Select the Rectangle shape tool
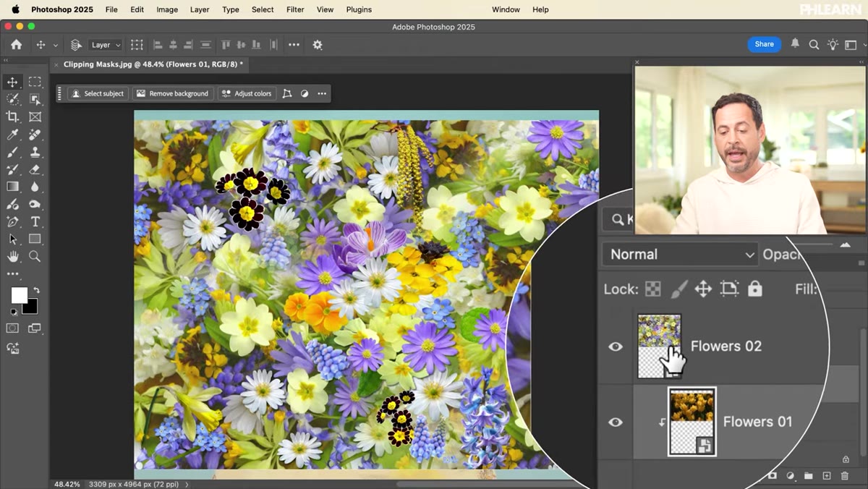 point(35,239)
